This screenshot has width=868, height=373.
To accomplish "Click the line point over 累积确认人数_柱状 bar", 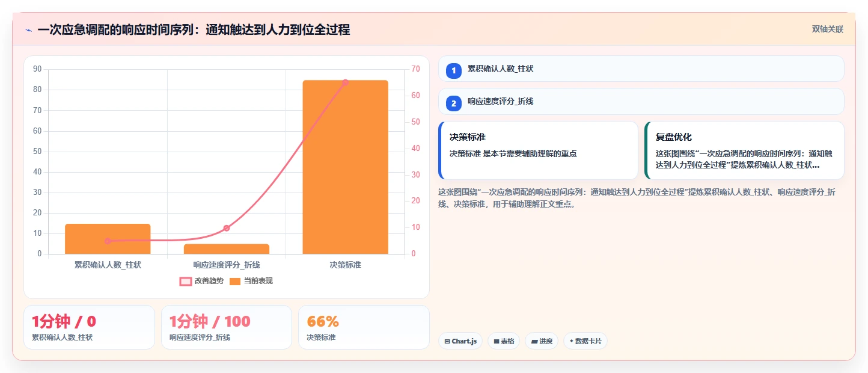I will click(108, 241).
